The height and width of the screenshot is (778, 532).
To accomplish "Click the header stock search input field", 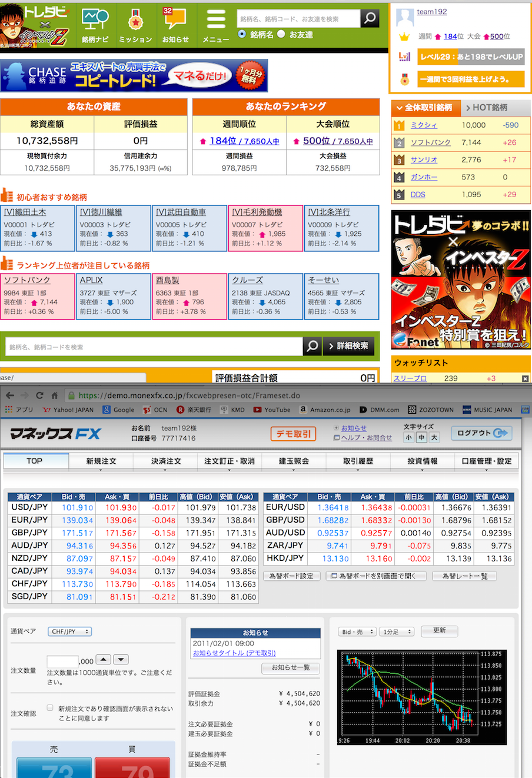I will click(x=298, y=19).
